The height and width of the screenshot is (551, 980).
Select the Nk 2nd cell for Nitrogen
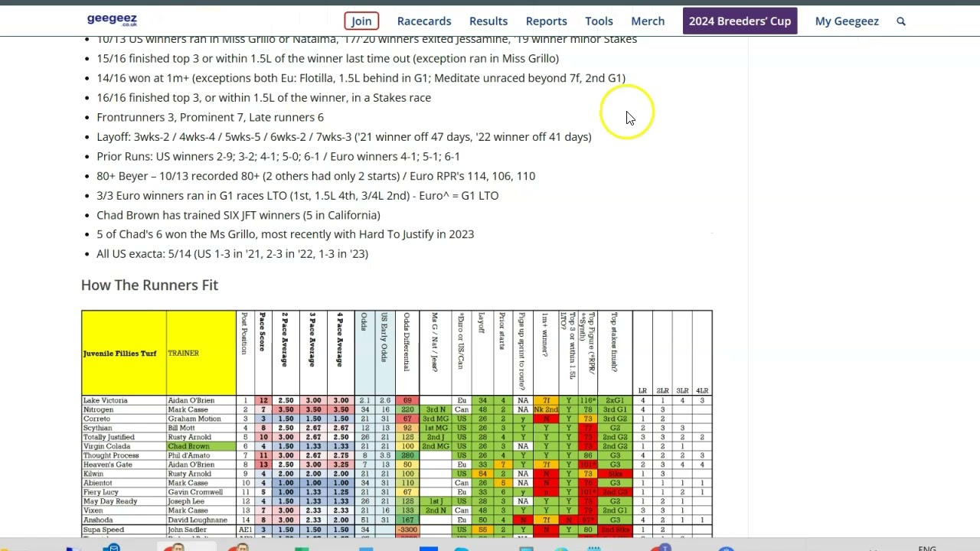545,410
